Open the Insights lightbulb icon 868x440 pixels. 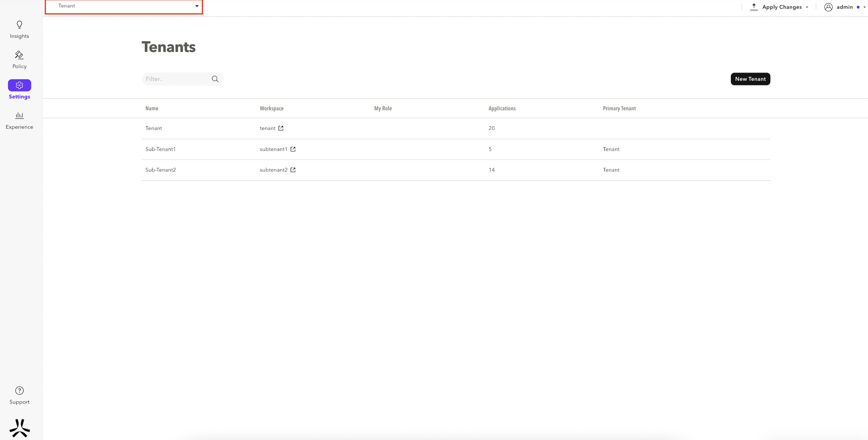tap(20, 24)
